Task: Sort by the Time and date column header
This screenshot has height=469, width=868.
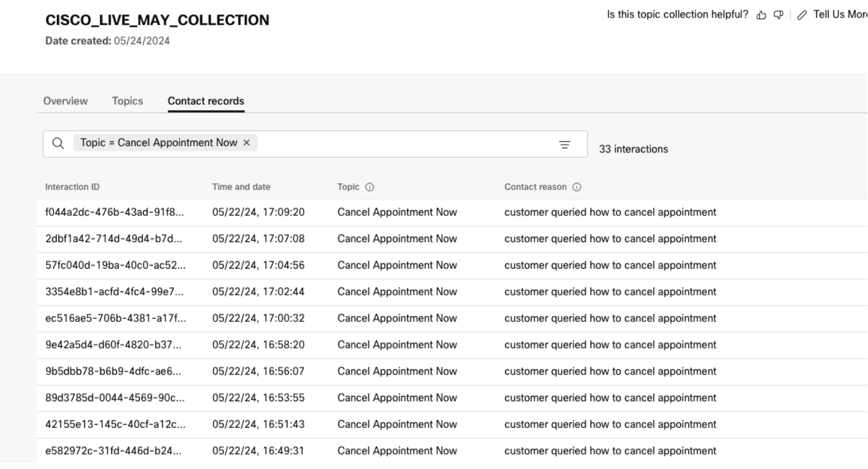Action: 242,187
